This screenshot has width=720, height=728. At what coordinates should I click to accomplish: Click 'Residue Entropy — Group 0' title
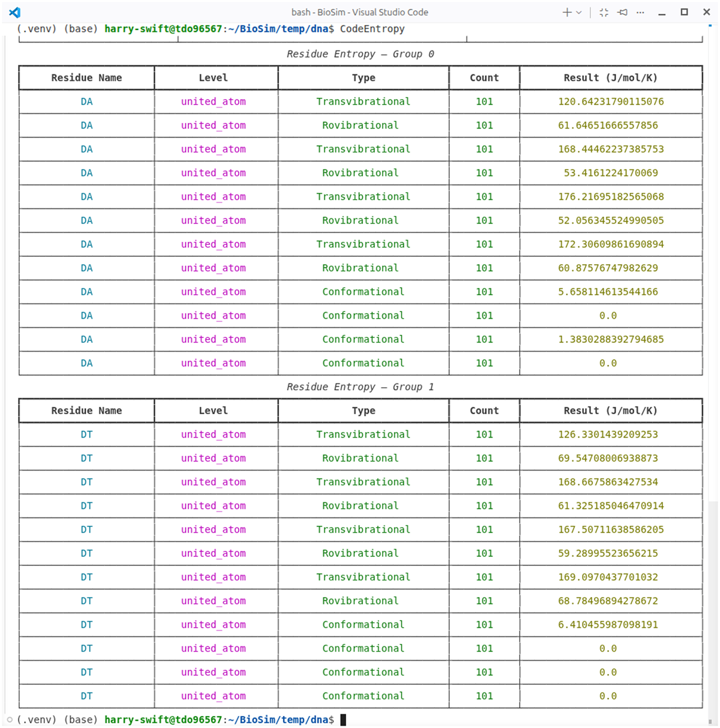pyautogui.click(x=360, y=54)
